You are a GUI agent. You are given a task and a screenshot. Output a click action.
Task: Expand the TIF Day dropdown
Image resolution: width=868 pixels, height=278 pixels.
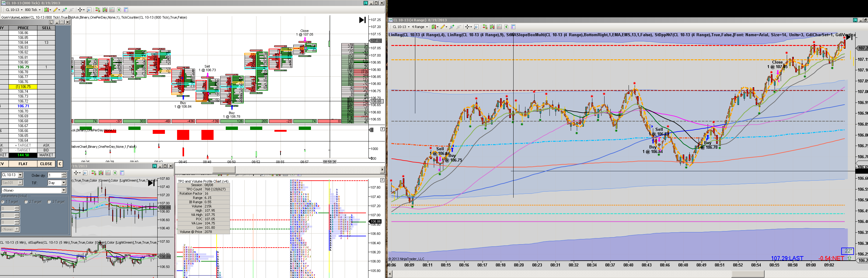[64, 182]
